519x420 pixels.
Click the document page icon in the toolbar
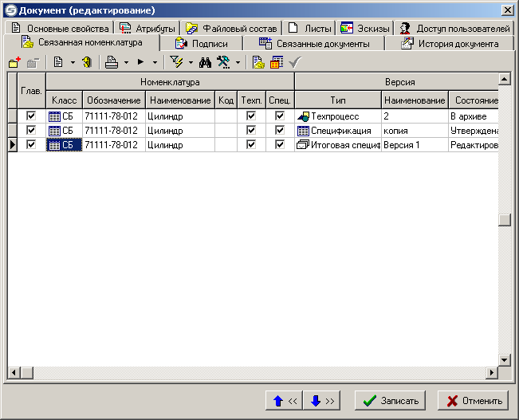(x=59, y=62)
